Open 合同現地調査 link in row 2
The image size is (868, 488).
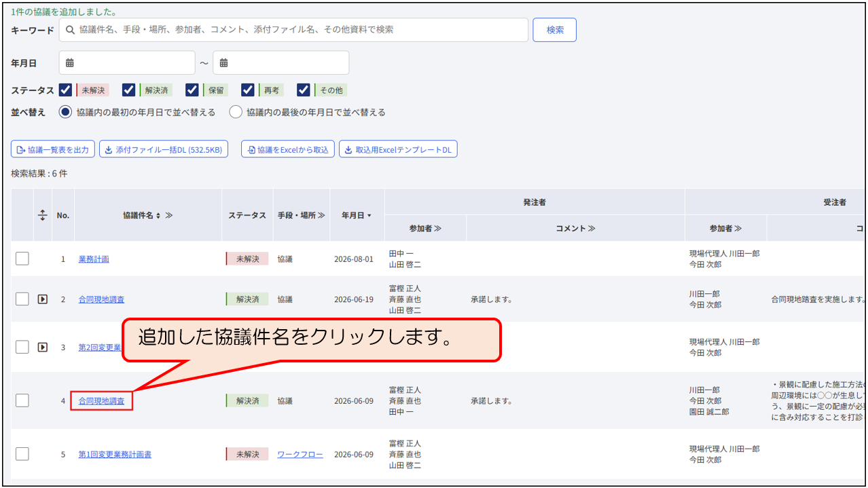102,299
